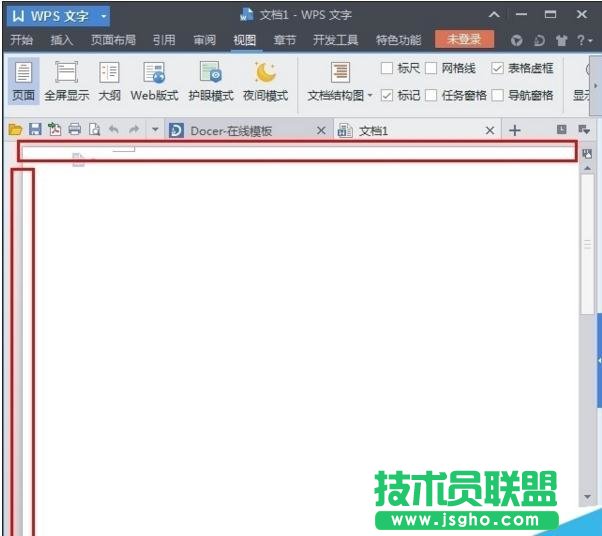Click the refresh icon in the menu bar
Screen dimensions: 602x536
(539, 40)
